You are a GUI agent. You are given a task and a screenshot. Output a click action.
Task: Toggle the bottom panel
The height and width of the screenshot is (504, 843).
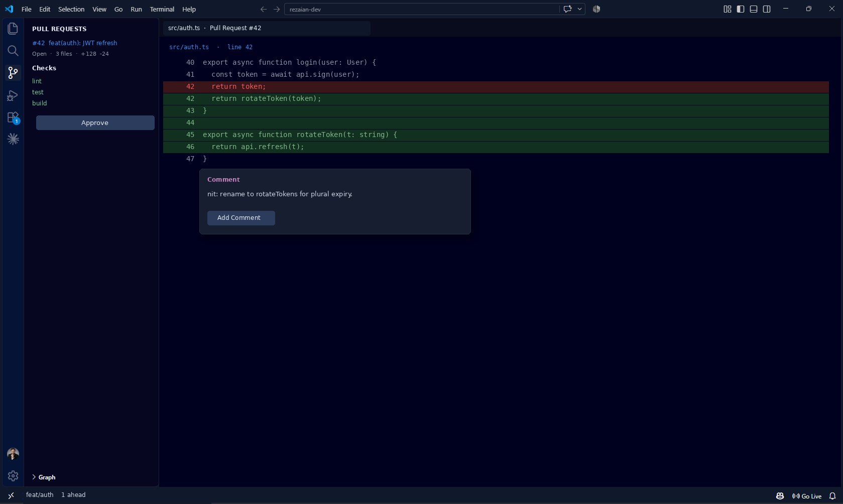(754, 9)
